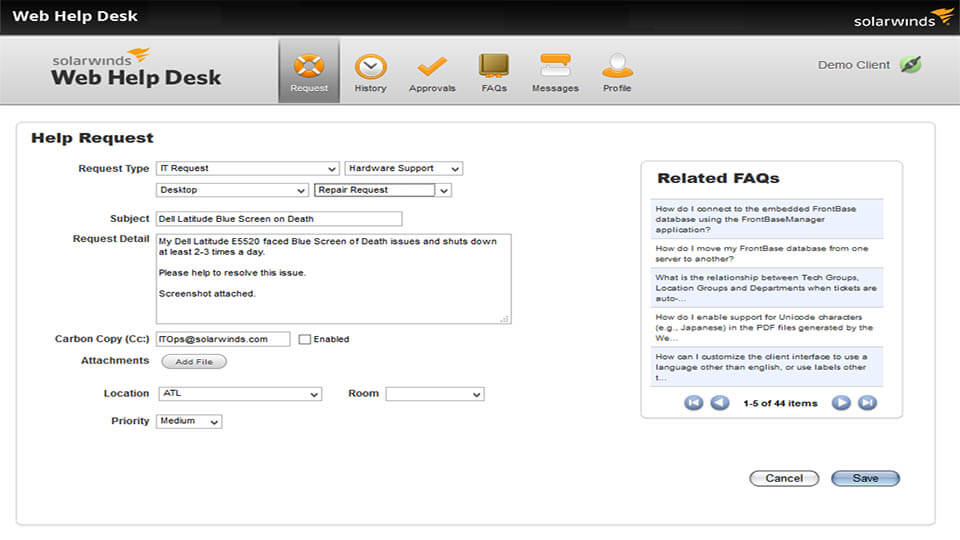Viewport: 960px width, 540px height.
Task: Click the Request Detail resize grip corner
Action: point(504,318)
